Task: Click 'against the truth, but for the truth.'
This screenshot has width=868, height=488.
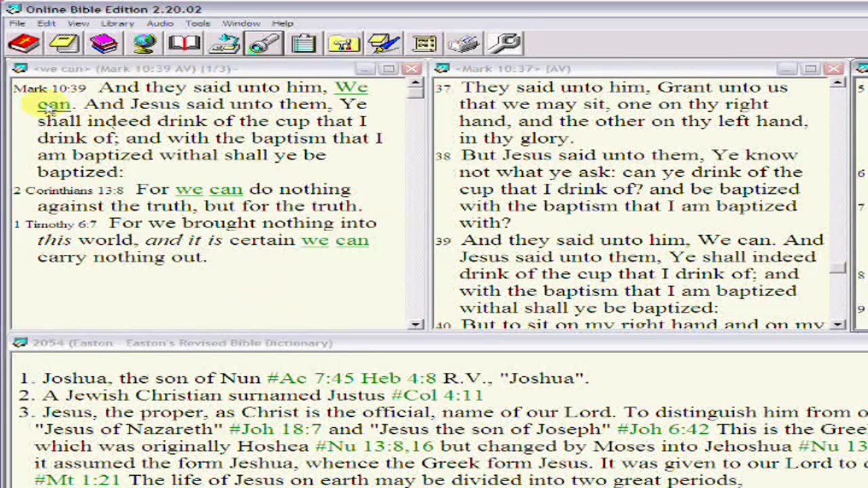Action: point(200,206)
